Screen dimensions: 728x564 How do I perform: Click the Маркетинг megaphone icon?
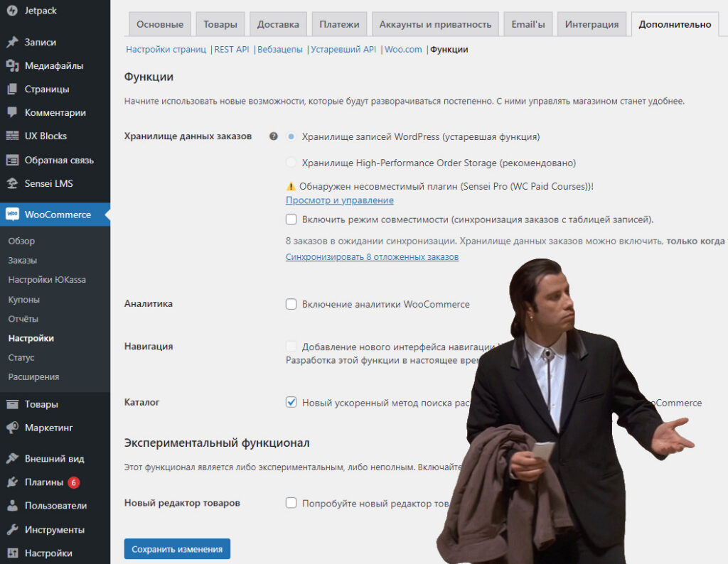pos(13,428)
